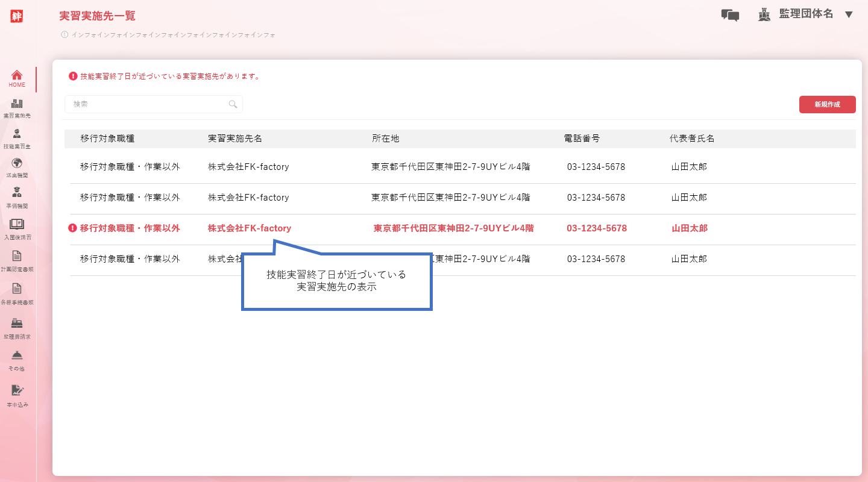
Task: Click the 実習実施先名 column header
Action: coord(235,139)
